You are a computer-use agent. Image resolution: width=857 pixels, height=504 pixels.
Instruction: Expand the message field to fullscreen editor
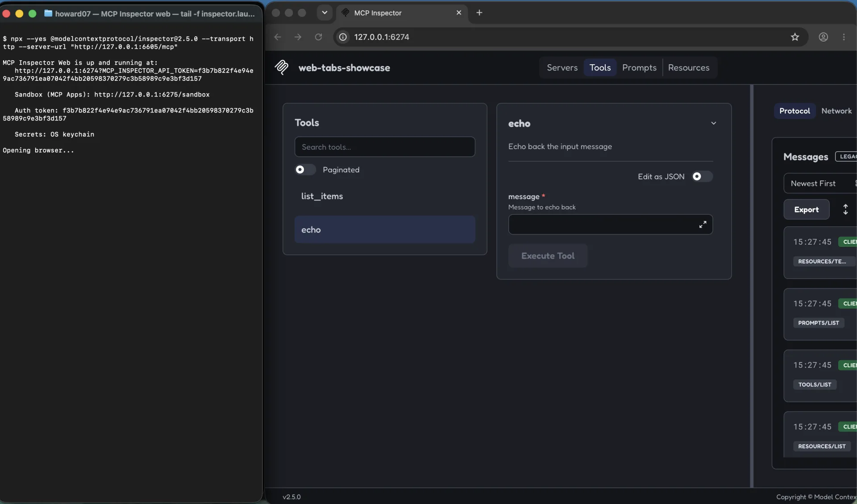coord(703,225)
